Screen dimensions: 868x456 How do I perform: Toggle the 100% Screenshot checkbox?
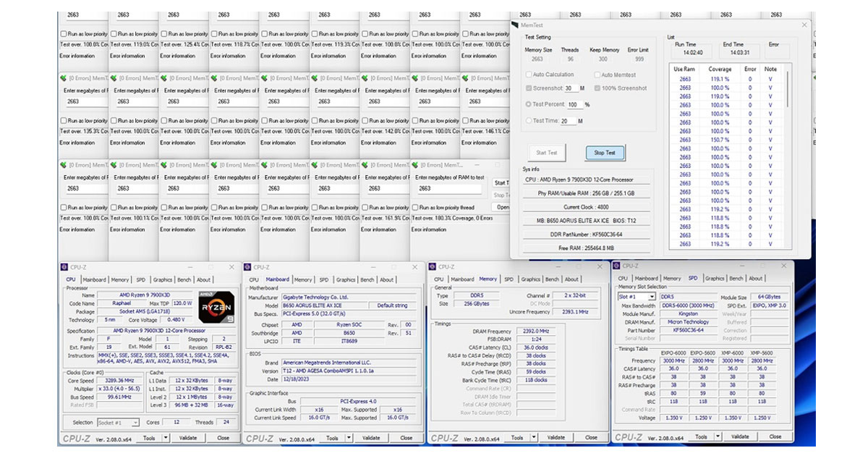(x=597, y=88)
